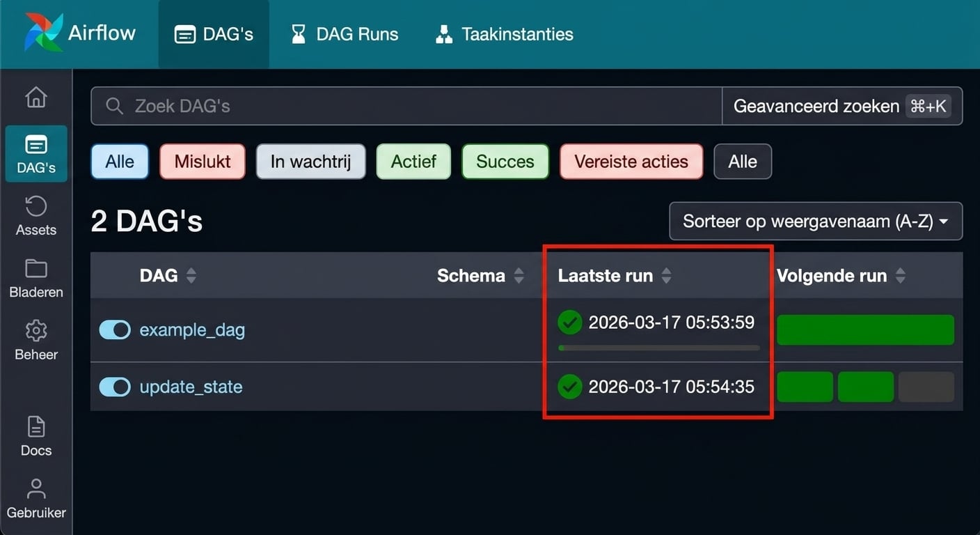Click Geavanceerd zoeken button
Image resolution: width=980 pixels, height=535 pixels.
tap(842, 106)
